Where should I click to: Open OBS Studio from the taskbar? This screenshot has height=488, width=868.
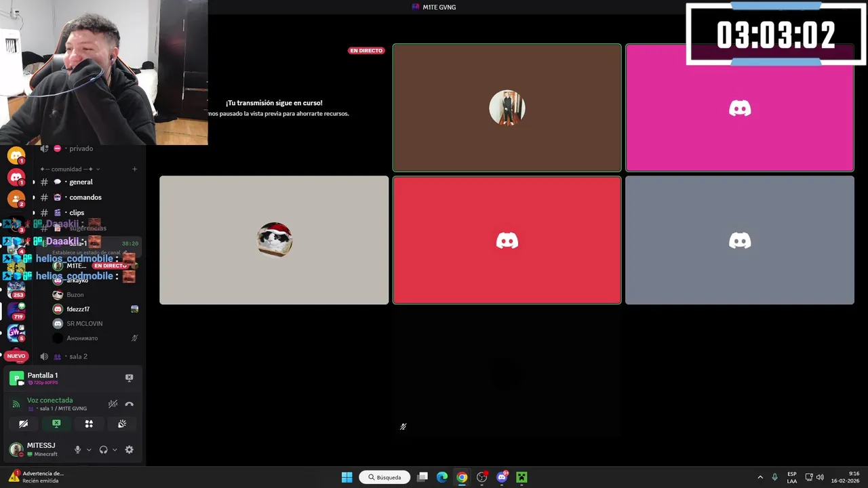coord(482,477)
